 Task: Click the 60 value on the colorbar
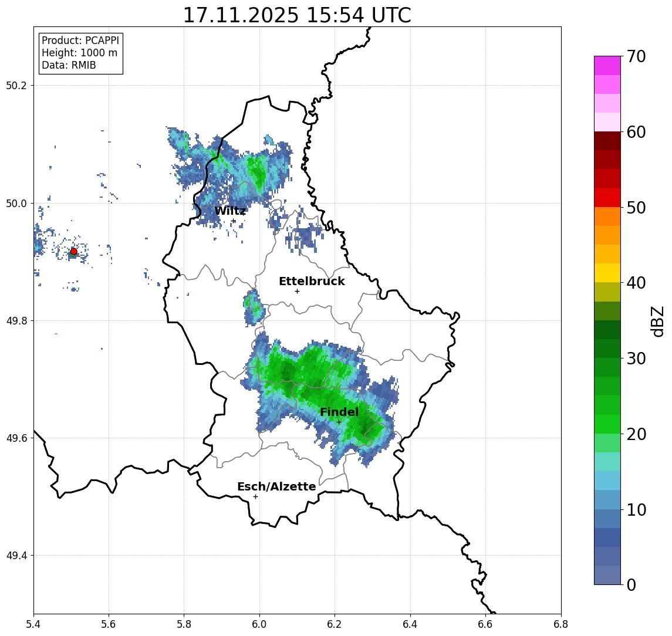pos(636,132)
